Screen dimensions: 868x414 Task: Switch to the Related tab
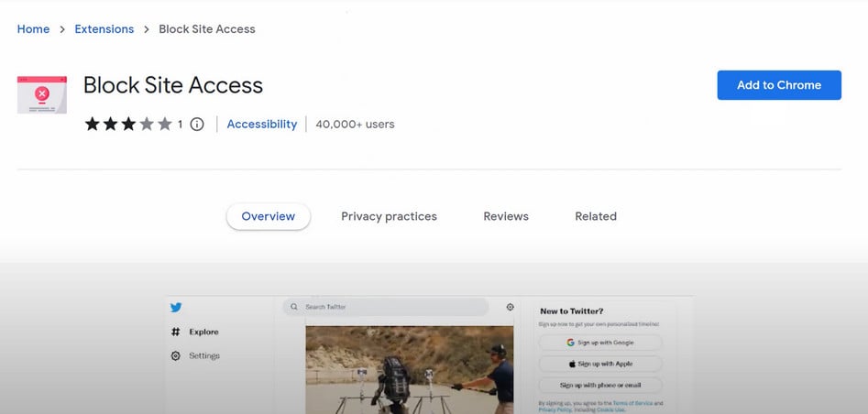(596, 216)
